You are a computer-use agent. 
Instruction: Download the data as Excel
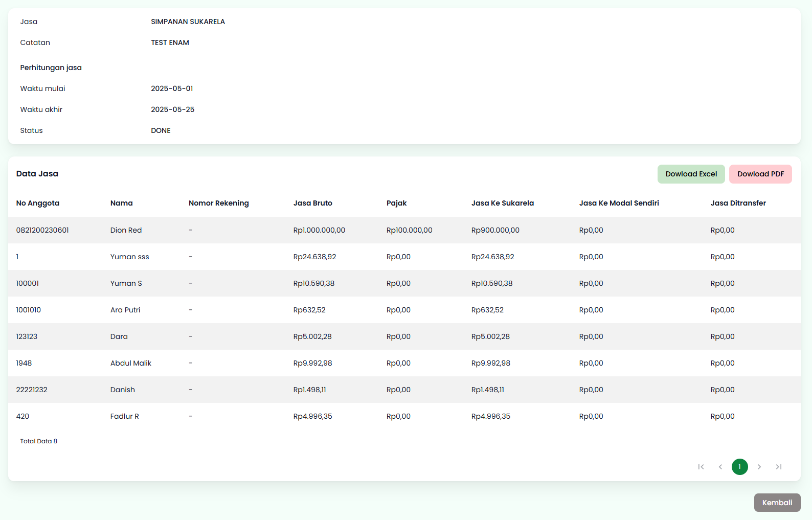point(691,174)
